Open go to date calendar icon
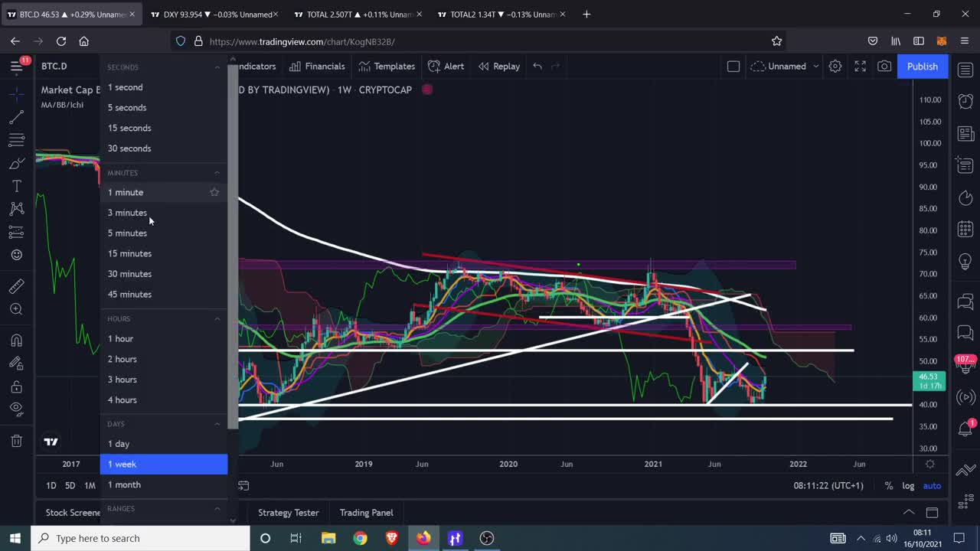980x551 pixels. pyautogui.click(x=243, y=486)
